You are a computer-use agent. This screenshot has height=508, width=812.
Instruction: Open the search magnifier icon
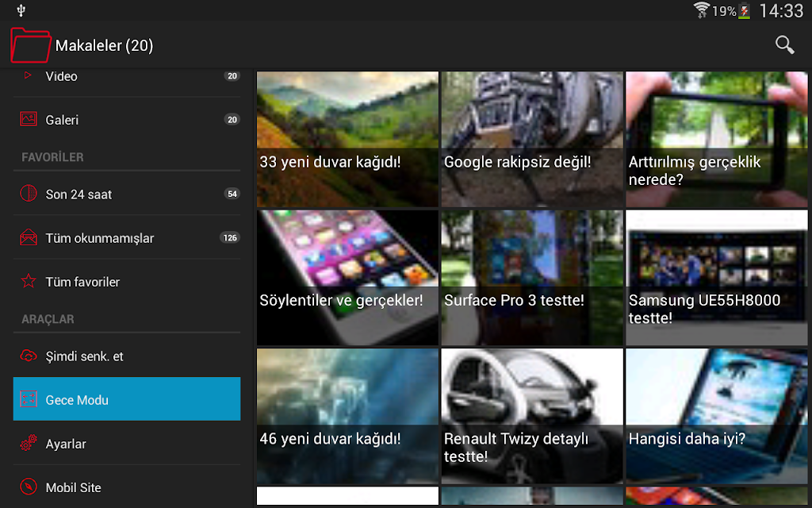(x=784, y=45)
